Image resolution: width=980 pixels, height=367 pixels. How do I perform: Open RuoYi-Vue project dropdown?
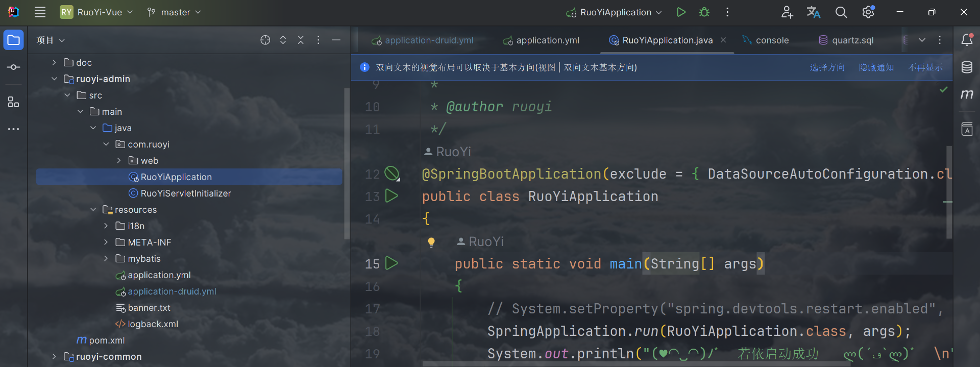tap(96, 12)
